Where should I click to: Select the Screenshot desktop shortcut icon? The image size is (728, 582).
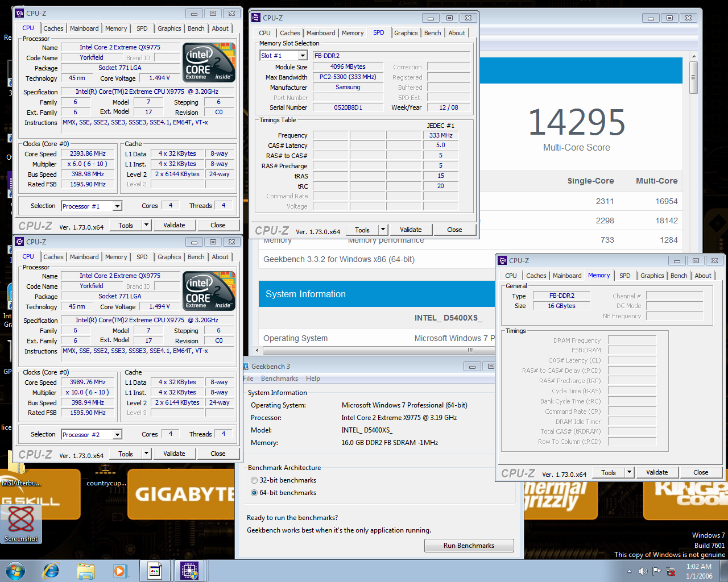[21, 523]
